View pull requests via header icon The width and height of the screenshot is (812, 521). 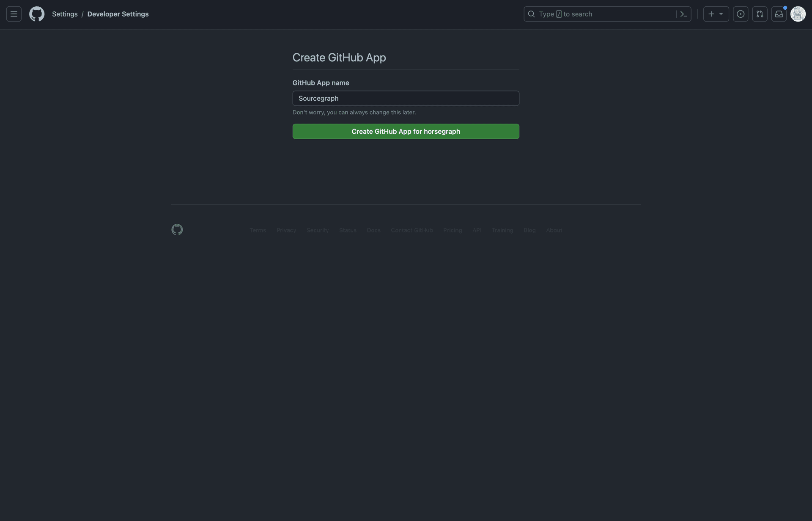pyautogui.click(x=760, y=14)
